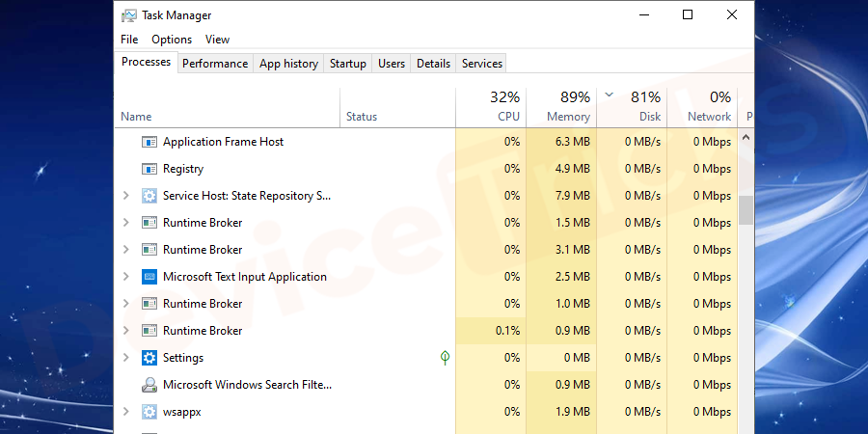The height and width of the screenshot is (434, 868).
Task: Click the Runtime Broker icon using 1.0 MB
Action: point(149,304)
